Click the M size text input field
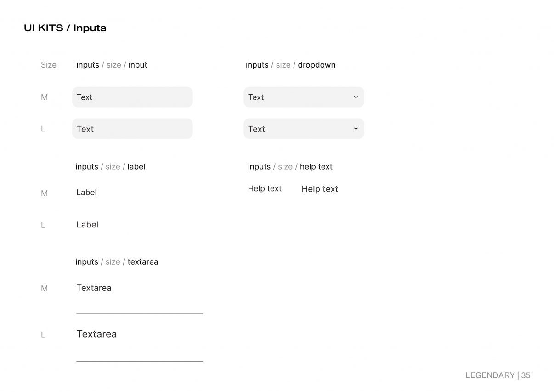The width and height of the screenshot is (554, 392). pos(132,97)
